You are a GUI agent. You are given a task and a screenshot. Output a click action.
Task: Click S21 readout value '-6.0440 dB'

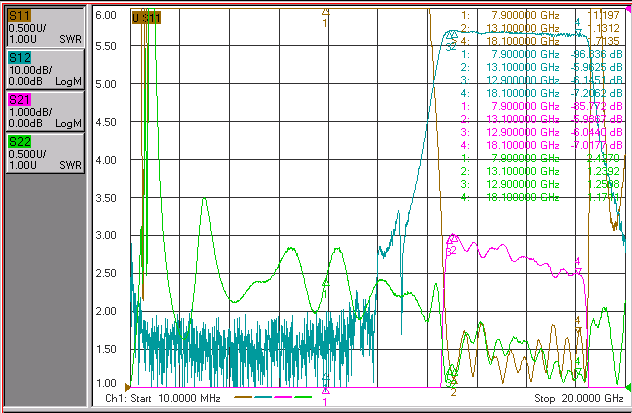pyautogui.click(x=597, y=132)
